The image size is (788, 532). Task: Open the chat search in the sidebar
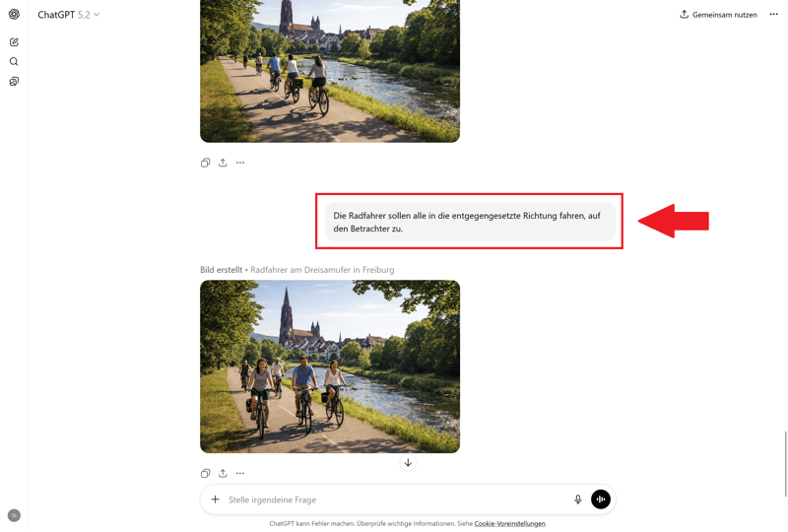pyautogui.click(x=14, y=62)
